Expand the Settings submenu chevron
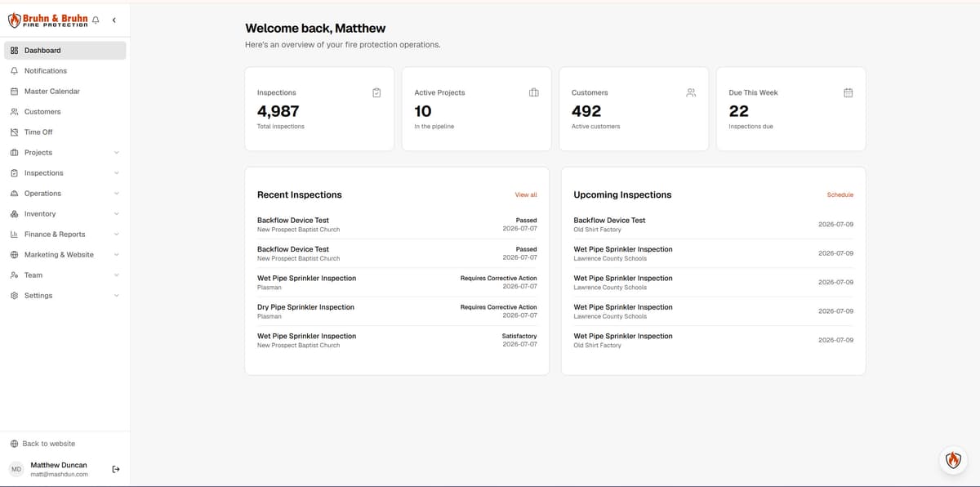 pyautogui.click(x=116, y=296)
